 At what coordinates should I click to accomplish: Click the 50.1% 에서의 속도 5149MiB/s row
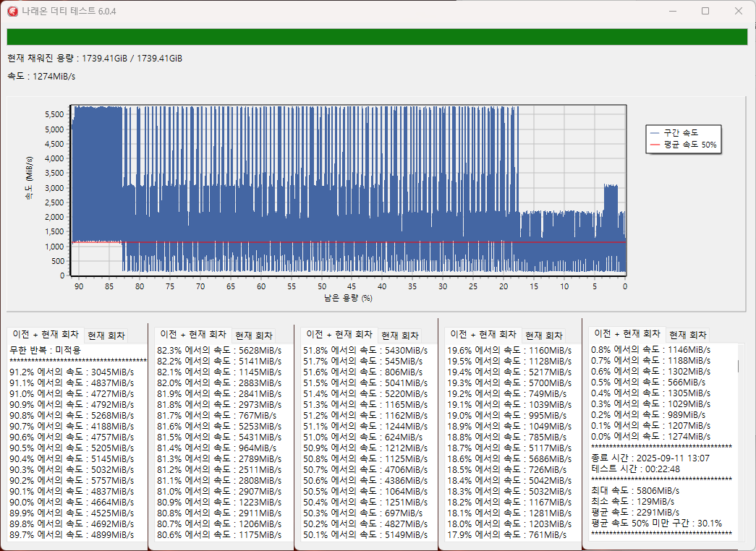(x=365, y=534)
